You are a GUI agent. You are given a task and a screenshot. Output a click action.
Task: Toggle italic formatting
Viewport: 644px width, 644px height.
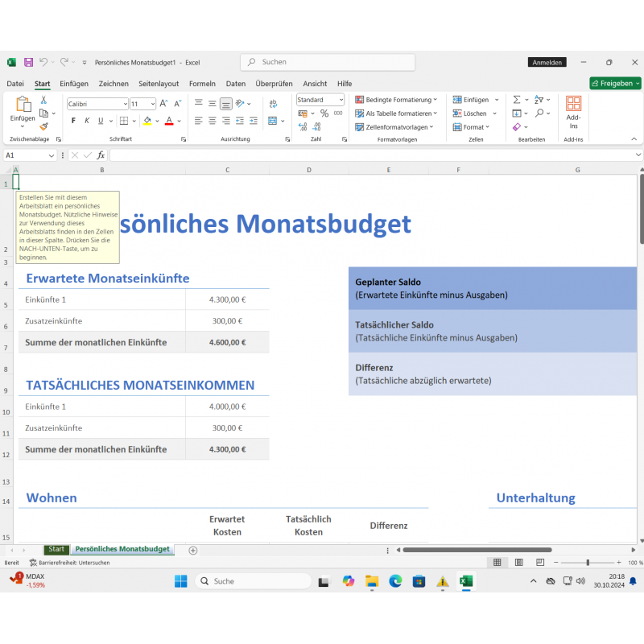coord(87,121)
